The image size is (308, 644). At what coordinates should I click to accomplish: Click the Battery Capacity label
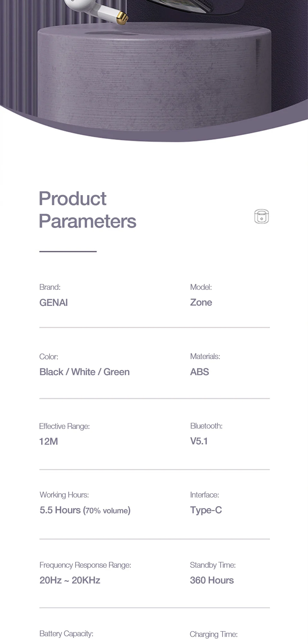pyautogui.click(x=66, y=634)
